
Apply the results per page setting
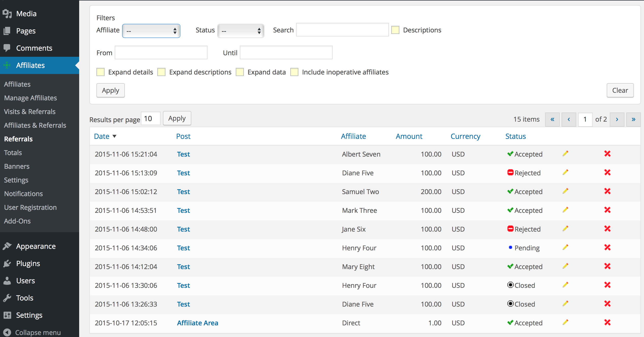pos(177,118)
